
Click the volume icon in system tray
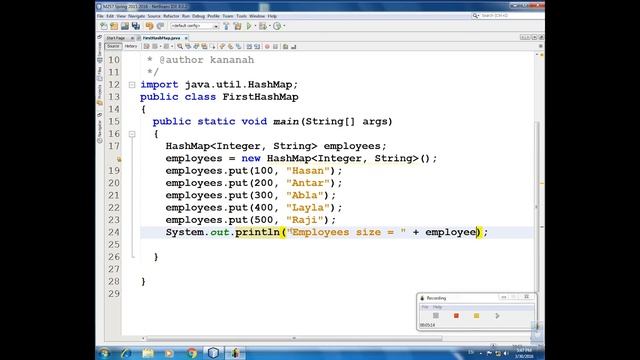click(505, 353)
